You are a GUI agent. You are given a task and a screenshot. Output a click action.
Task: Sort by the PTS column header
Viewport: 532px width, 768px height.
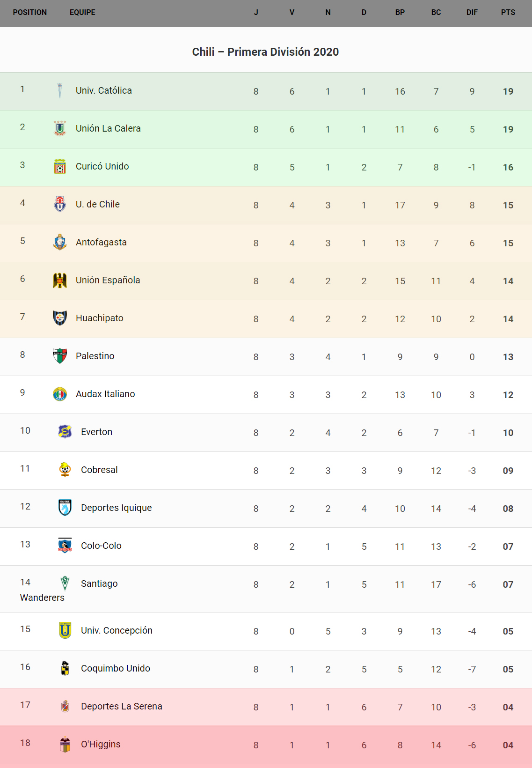[508, 13]
